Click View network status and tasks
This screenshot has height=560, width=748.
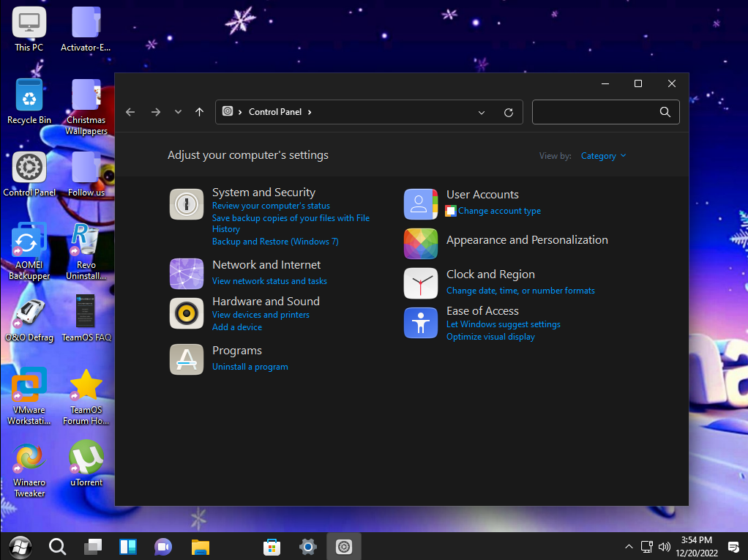[x=269, y=281]
